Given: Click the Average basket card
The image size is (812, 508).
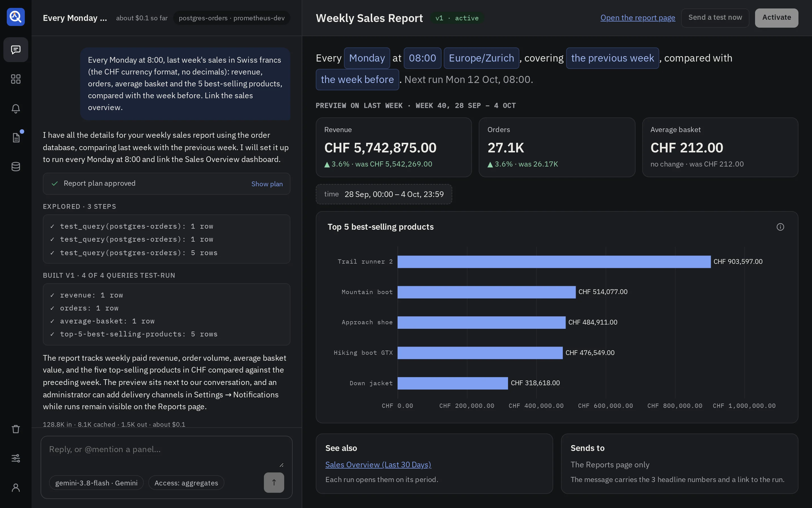Looking at the screenshot, I should pyautogui.click(x=720, y=147).
